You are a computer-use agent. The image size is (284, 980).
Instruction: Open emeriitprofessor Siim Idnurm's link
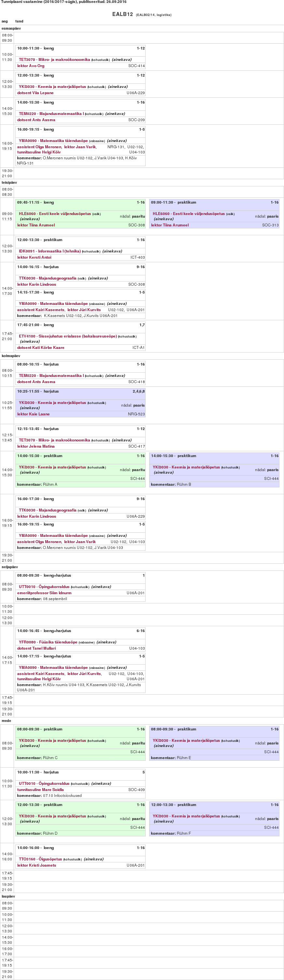(x=44, y=593)
